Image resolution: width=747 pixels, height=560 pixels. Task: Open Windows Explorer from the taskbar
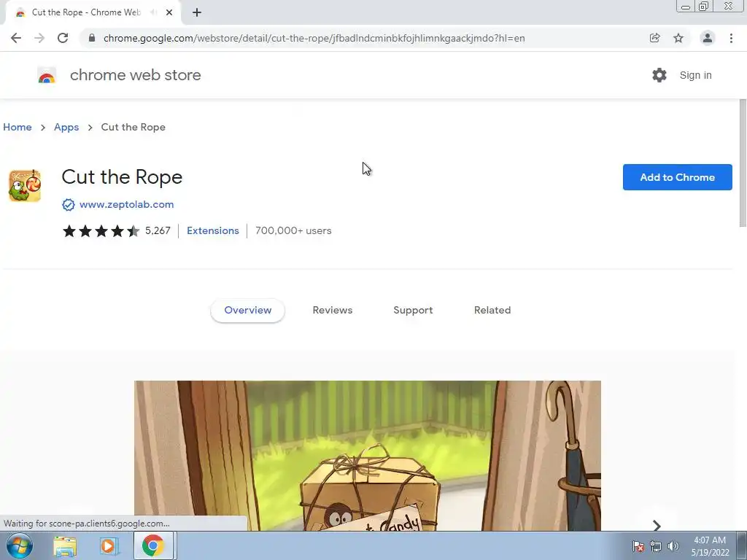(x=65, y=546)
